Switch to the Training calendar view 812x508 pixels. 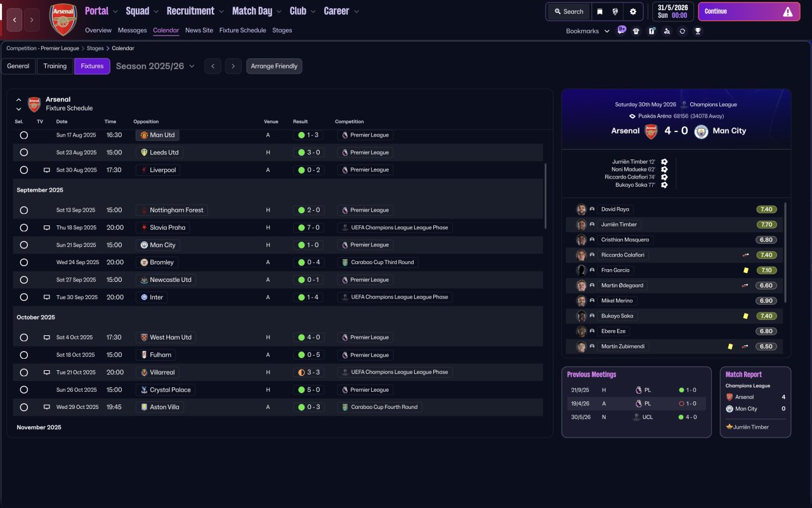tap(55, 67)
